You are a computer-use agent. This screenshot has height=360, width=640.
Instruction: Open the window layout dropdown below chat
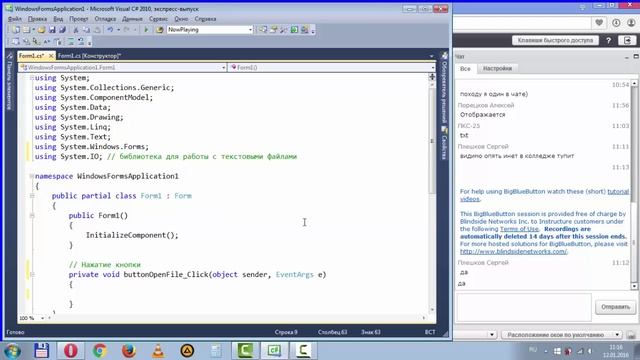tap(562, 335)
